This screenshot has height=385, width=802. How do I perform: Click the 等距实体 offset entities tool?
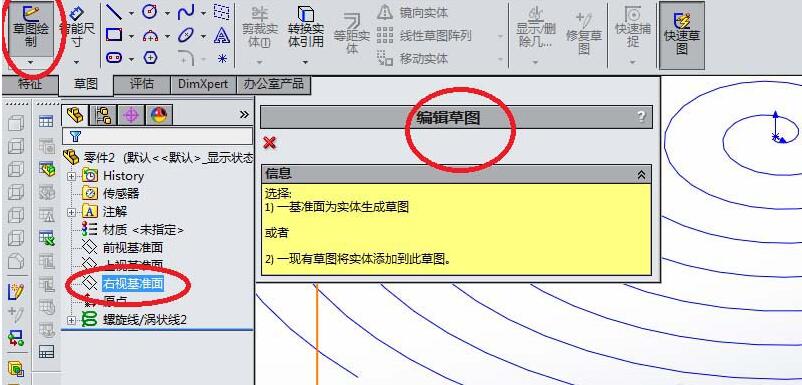point(352,33)
